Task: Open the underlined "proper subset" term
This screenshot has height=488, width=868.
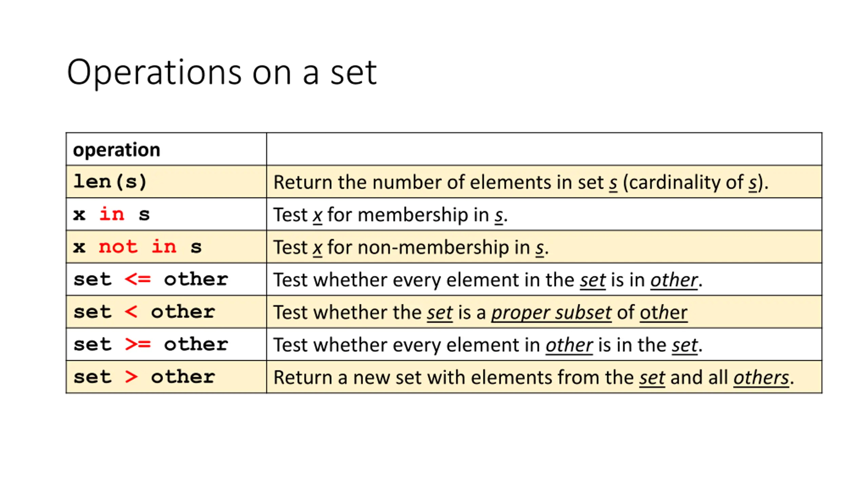Action: 551,312
